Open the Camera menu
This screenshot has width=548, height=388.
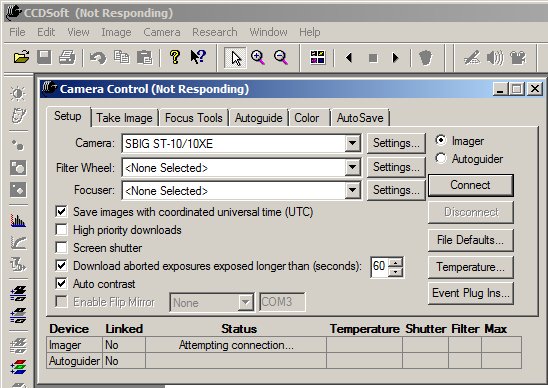point(162,32)
